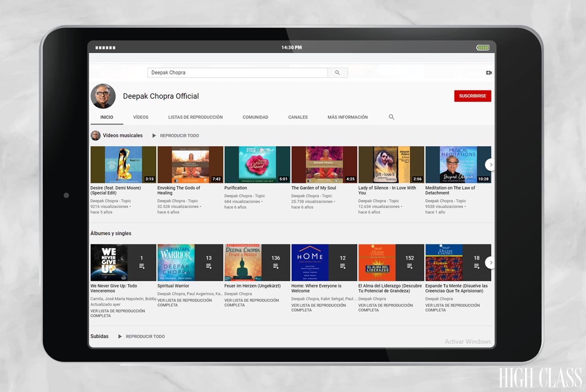Screen dimensions: 586x392
Task: Open the create video camera icon
Action: (489, 72)
